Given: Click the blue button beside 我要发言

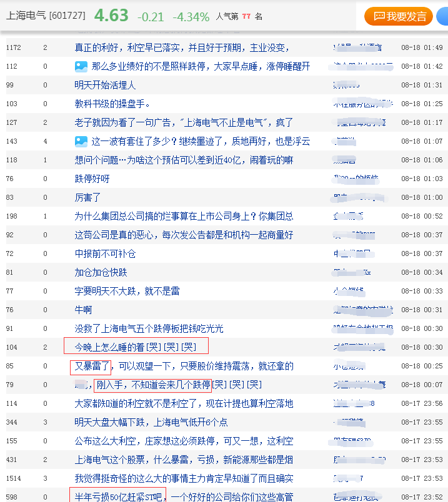Looking at the screenshot, I should (x=442, y=16).
